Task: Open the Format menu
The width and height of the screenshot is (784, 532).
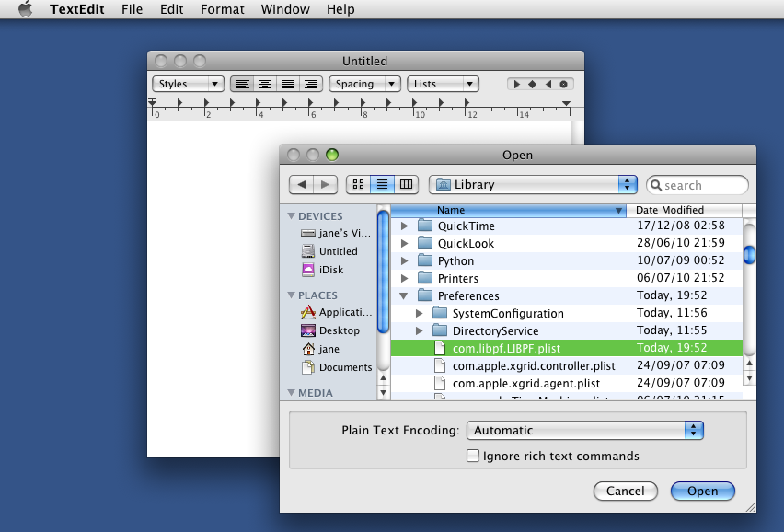Action: (x=223, y=9)
